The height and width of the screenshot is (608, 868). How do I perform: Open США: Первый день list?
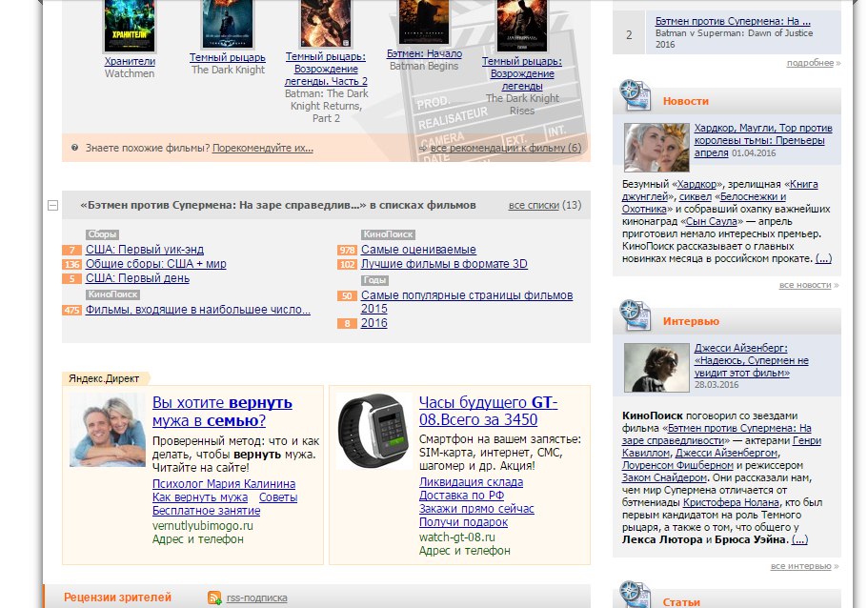pos(137,278)
